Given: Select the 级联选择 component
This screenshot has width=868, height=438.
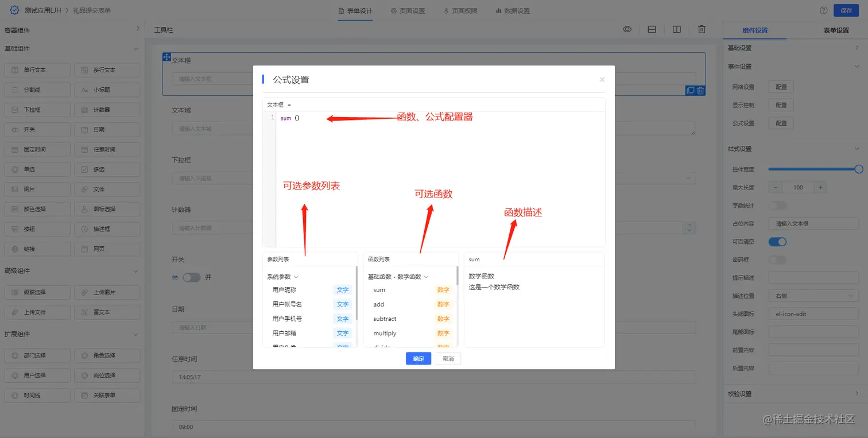Looking at the screenshot, I should pos(37,292).
